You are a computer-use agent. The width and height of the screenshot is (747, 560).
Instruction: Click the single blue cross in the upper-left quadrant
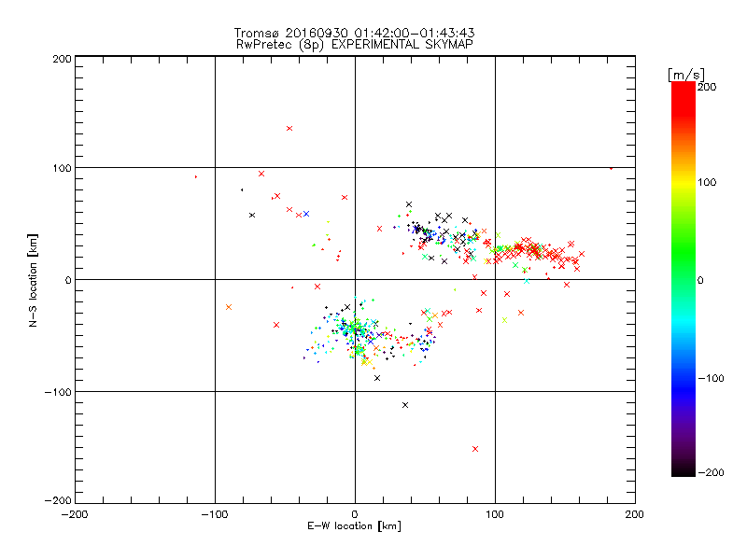coord(306,214)
